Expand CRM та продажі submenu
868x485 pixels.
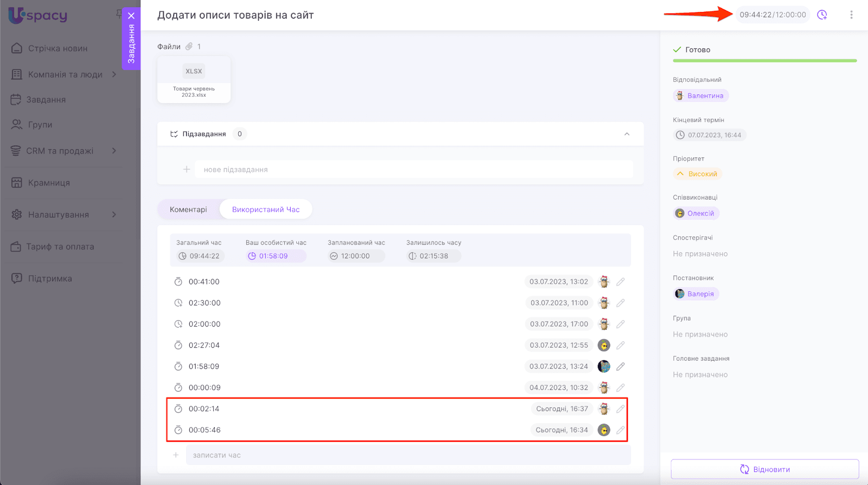coord(114,151)
